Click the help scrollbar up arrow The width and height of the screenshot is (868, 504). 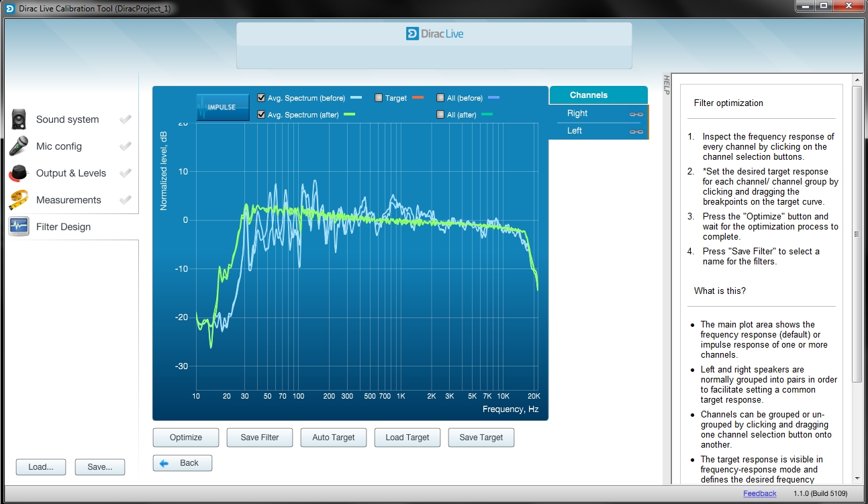pyautogui.click(x=856, y=79)
